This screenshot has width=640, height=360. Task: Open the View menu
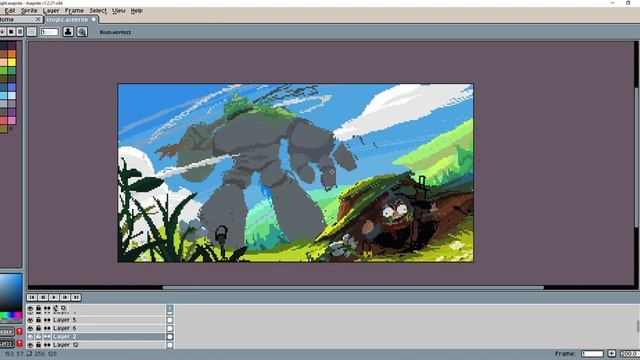coord(118,11)
